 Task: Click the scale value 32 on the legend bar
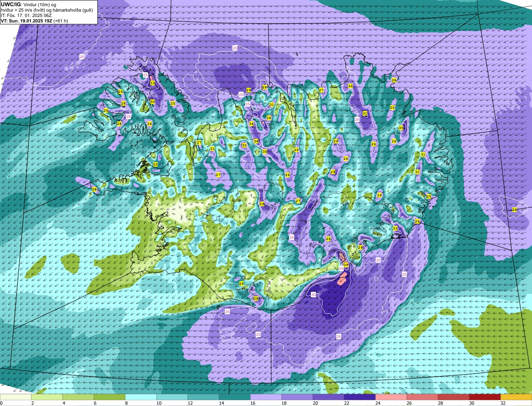(503, 403)
